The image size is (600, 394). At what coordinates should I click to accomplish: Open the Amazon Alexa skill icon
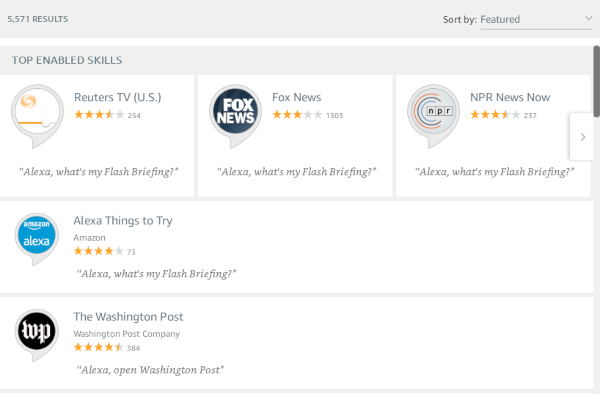click(x=37, y=239)
